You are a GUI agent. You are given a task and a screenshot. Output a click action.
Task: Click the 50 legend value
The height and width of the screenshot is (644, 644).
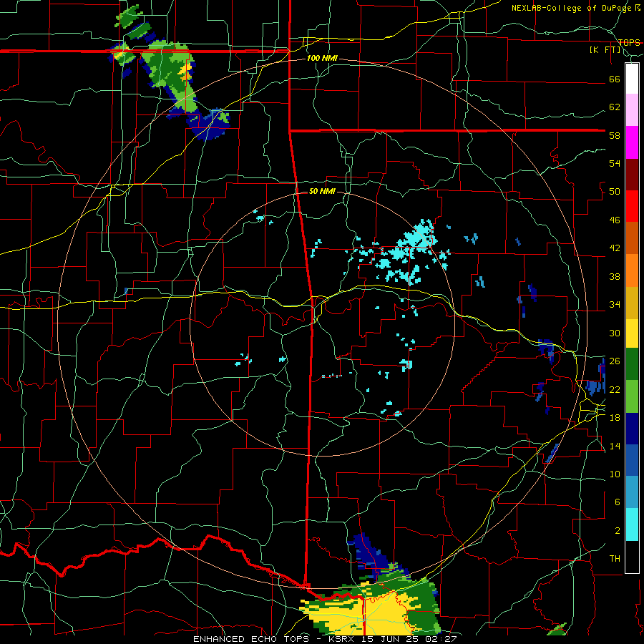pyautogui.click(x=615, y=192)
